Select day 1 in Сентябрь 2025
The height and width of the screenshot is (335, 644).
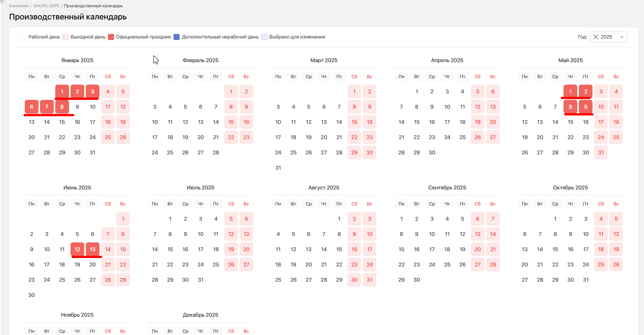click(401, 219)
